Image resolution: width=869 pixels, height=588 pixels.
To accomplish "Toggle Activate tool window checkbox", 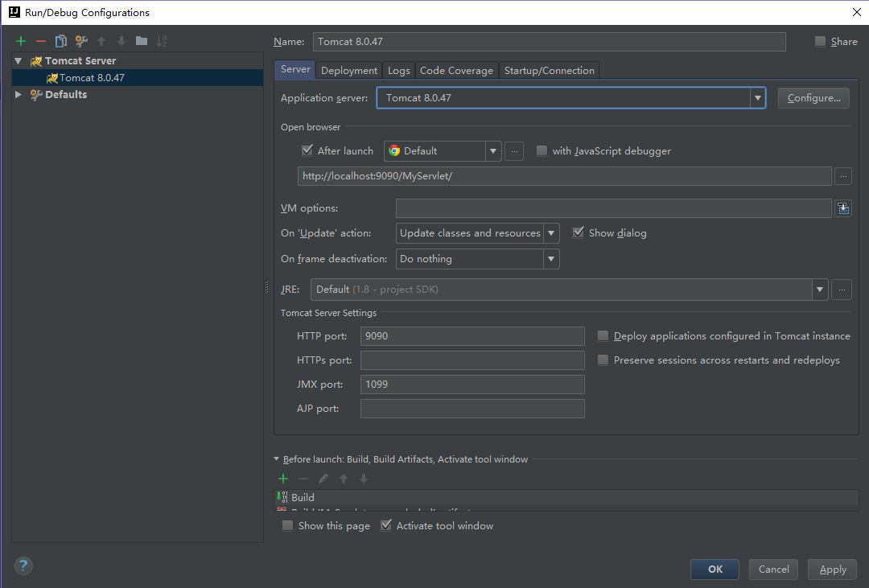I will click(385, 524).
